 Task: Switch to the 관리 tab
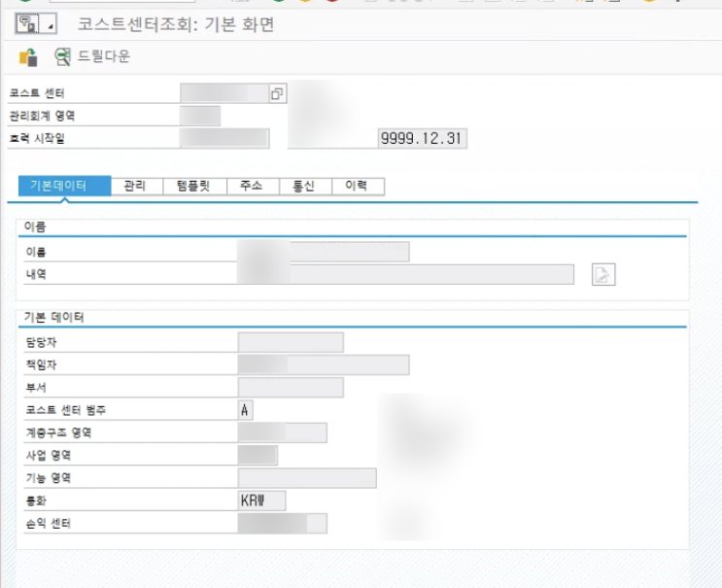[137, 186]
